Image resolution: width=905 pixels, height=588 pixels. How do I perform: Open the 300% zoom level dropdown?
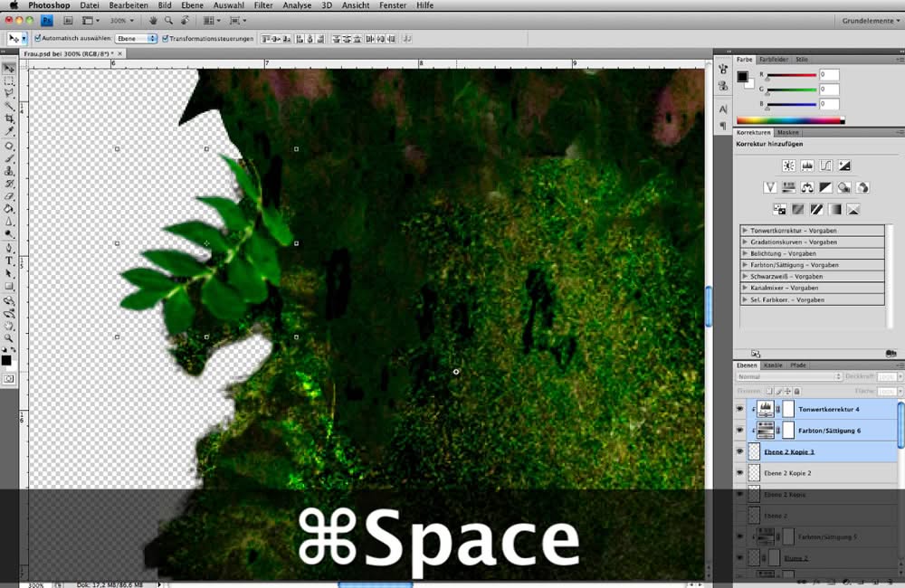(122, 21)
